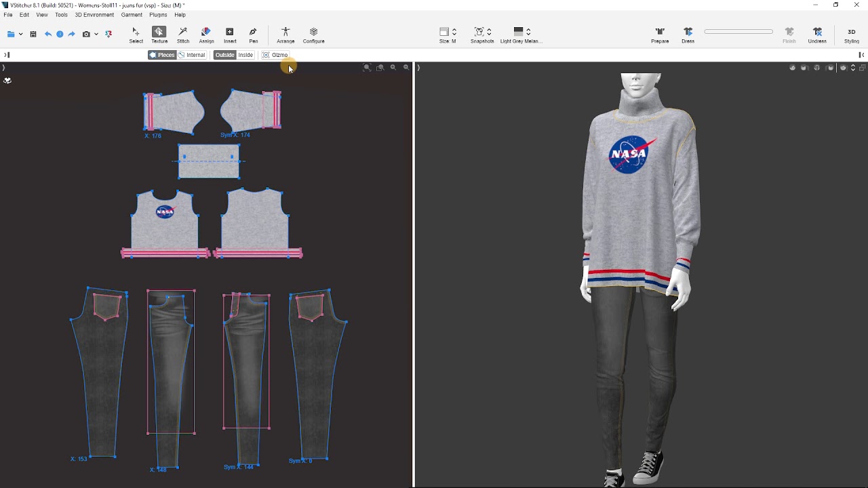The height and width of the screenshot is (488, 868).
Task: Open the 3D Styling panel
Action: (852, 35)
